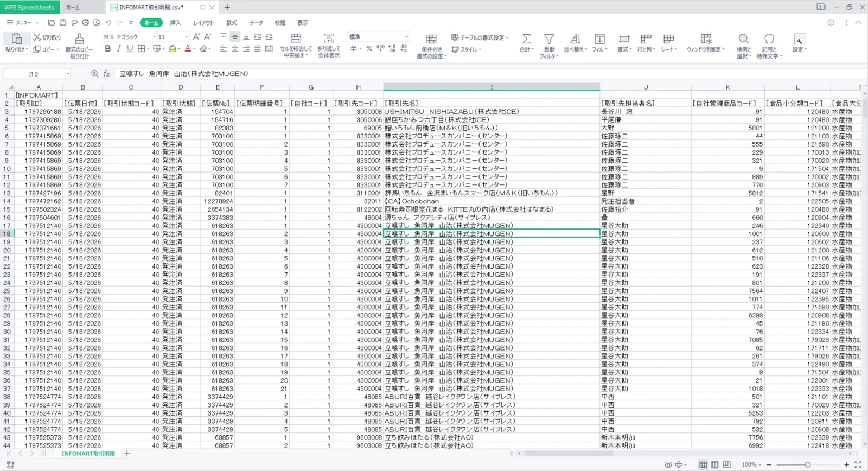The width and height of the screenshot is (868, 471).
Task: Align text left horizontally
Action: [x=224, y=49]
